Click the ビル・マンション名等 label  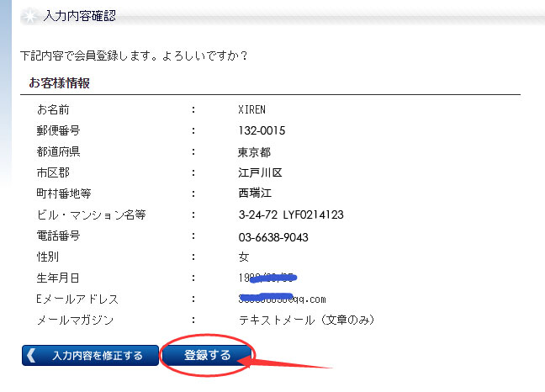click(x=91, y=215)
